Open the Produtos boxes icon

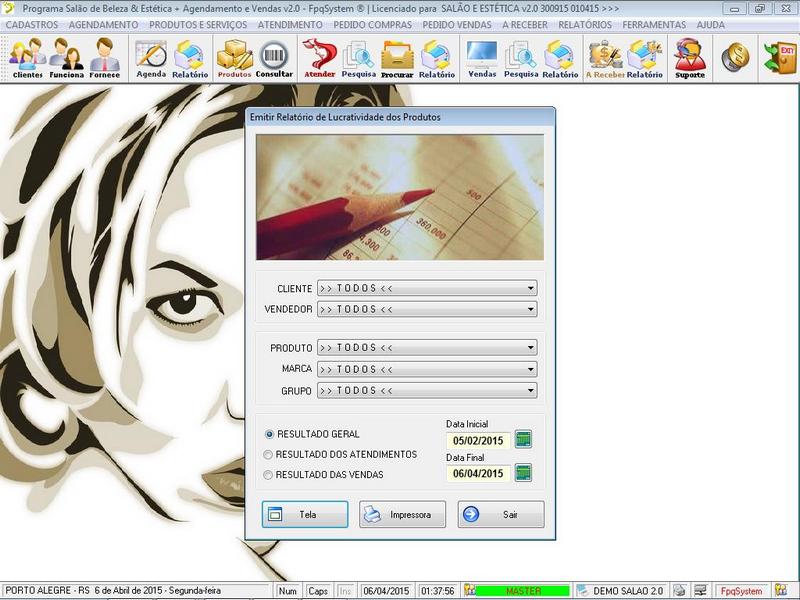coord(234,59)
